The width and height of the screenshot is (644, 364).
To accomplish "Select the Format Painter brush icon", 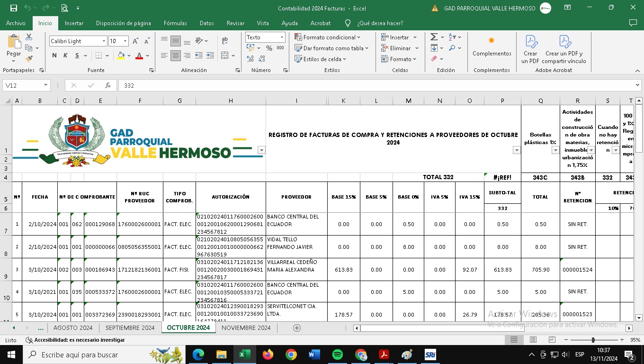I will coord(29,59).
